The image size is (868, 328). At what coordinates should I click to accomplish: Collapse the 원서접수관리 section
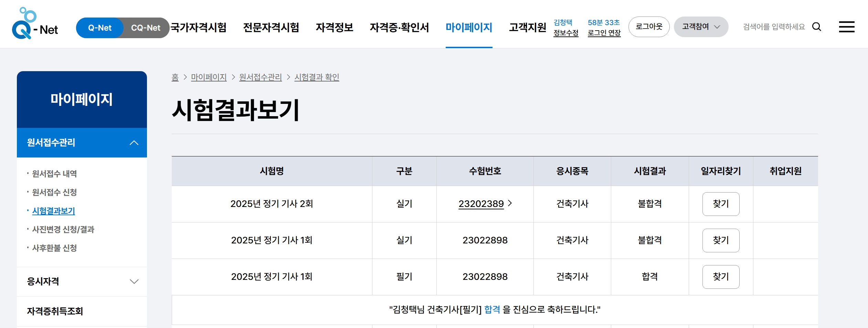coord(134,143)
